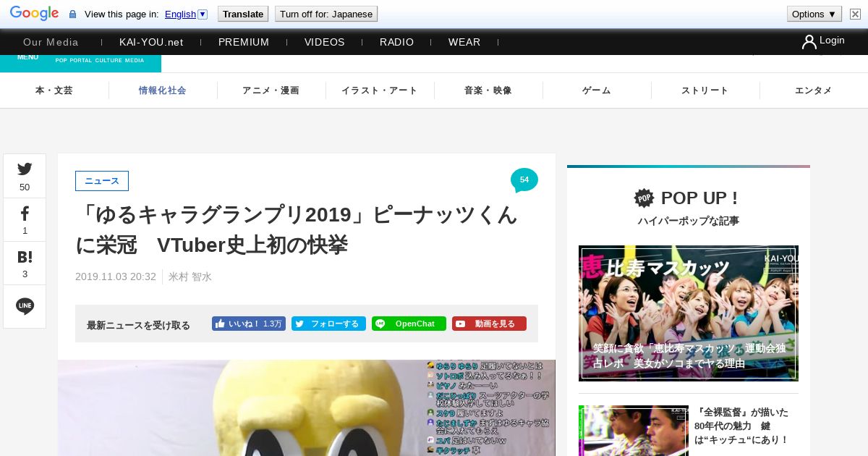Bookmark via Hatena B! sidebar icon
Screen dimensions: 868x456
click(25, 263)
